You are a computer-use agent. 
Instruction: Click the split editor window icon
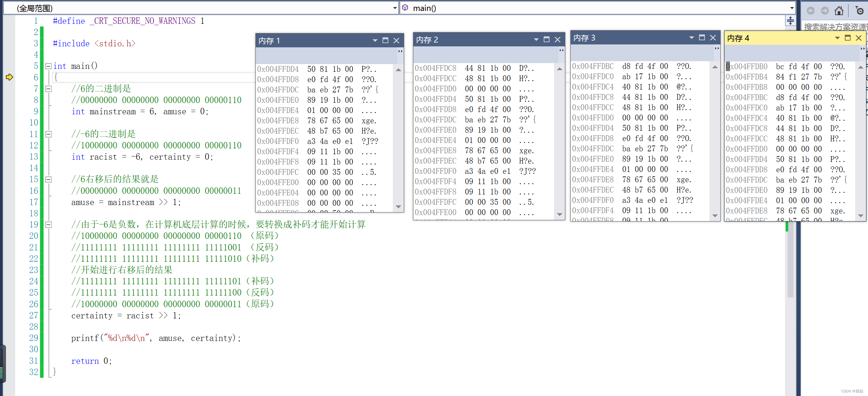790,21
